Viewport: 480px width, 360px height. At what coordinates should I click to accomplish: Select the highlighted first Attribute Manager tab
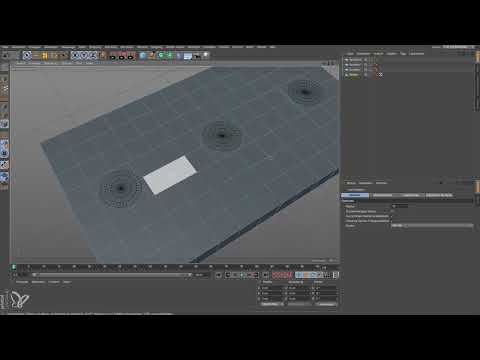coord(355,195)
